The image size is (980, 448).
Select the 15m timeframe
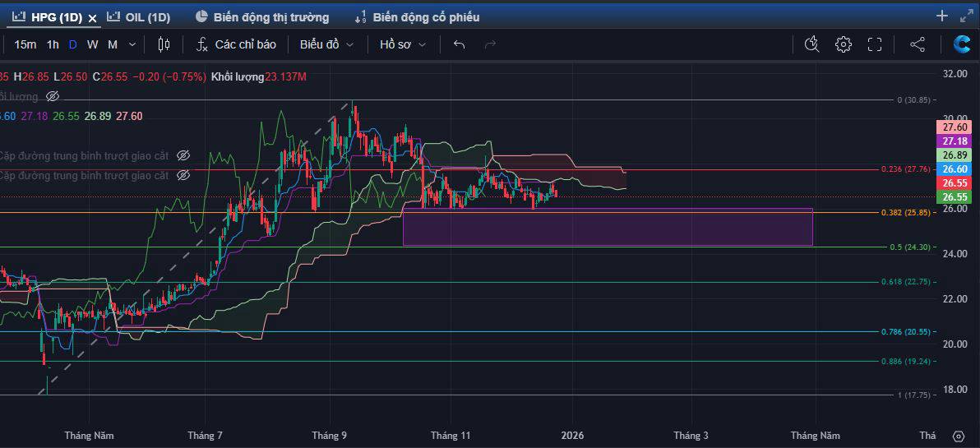tap(25, 44)
